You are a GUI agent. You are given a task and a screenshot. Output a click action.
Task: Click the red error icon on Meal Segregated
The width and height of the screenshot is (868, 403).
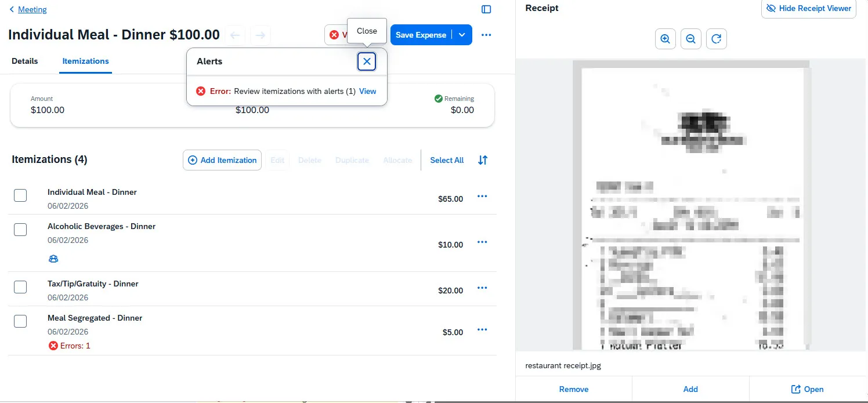point(53,346)
